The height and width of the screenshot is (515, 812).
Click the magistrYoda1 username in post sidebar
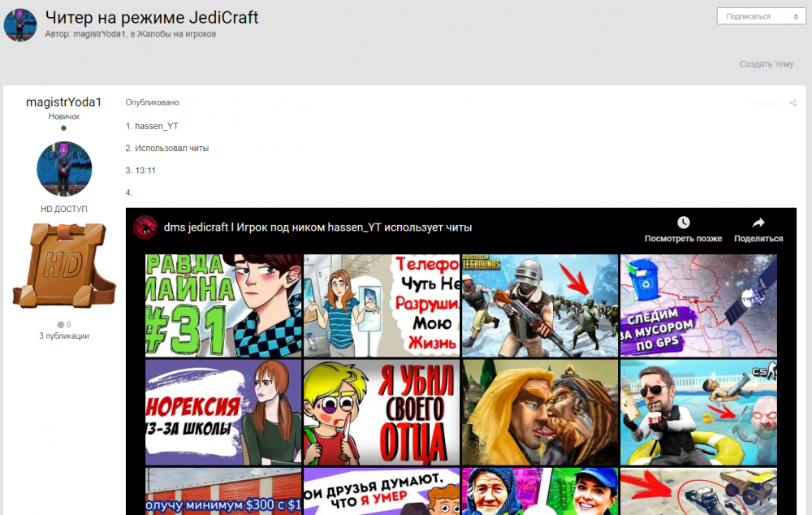pos(64,102)
